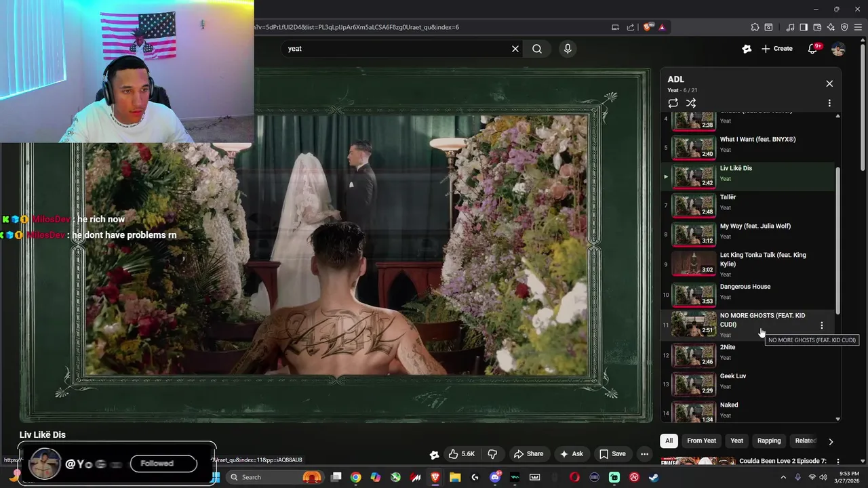Open the YouTube account avatar menu

coord(838,49)
